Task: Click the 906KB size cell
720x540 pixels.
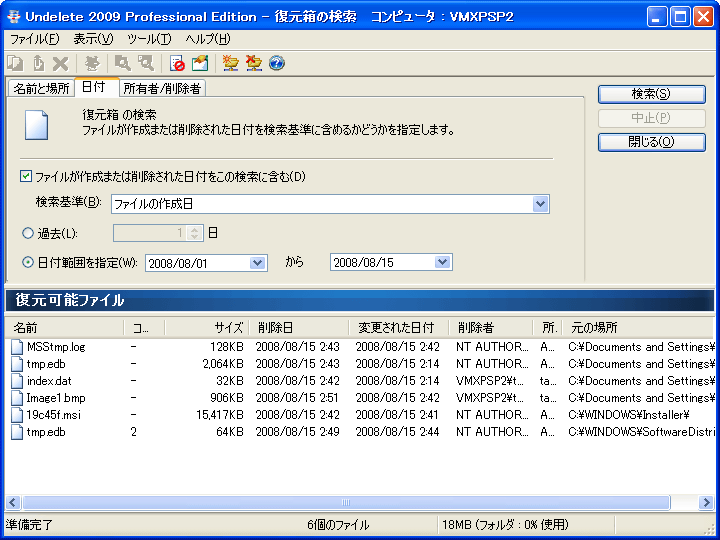Action: [x=226, y=398]
